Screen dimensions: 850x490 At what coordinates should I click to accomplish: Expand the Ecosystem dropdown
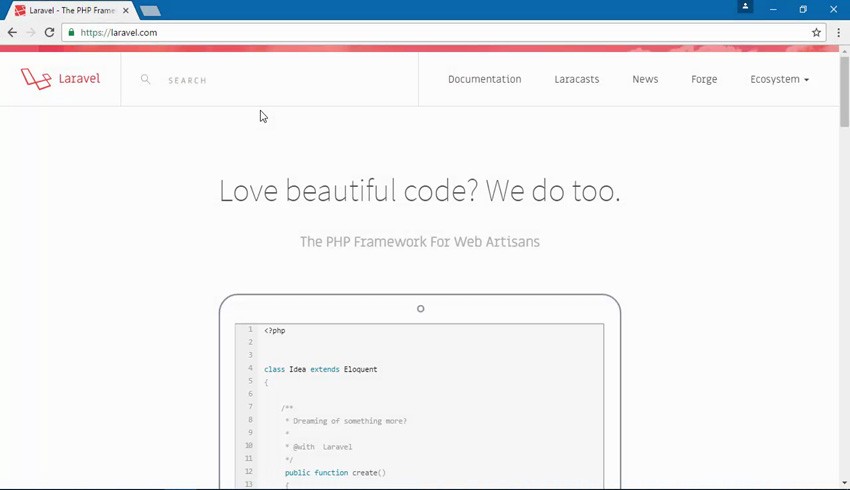coord(780,79)
